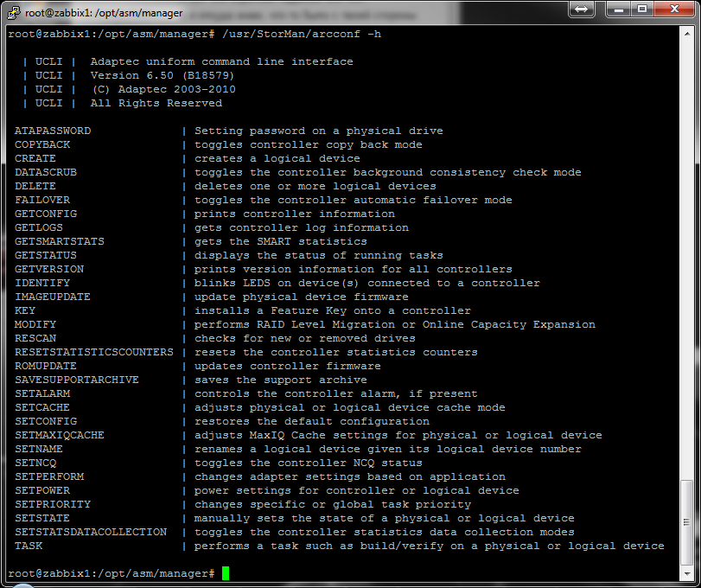Close the PuTTY terminal window

point(674,9)
